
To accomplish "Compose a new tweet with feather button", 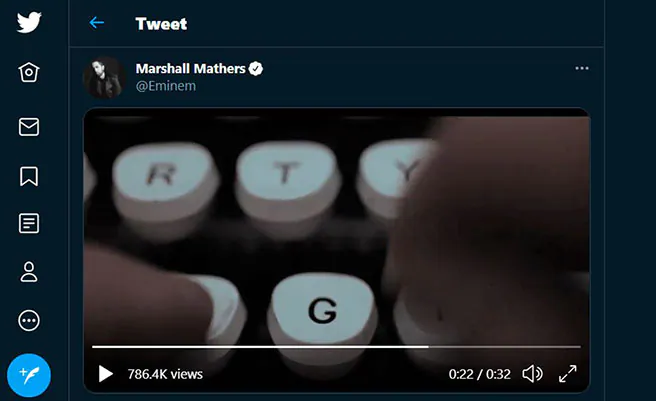I will pos(29,375).
